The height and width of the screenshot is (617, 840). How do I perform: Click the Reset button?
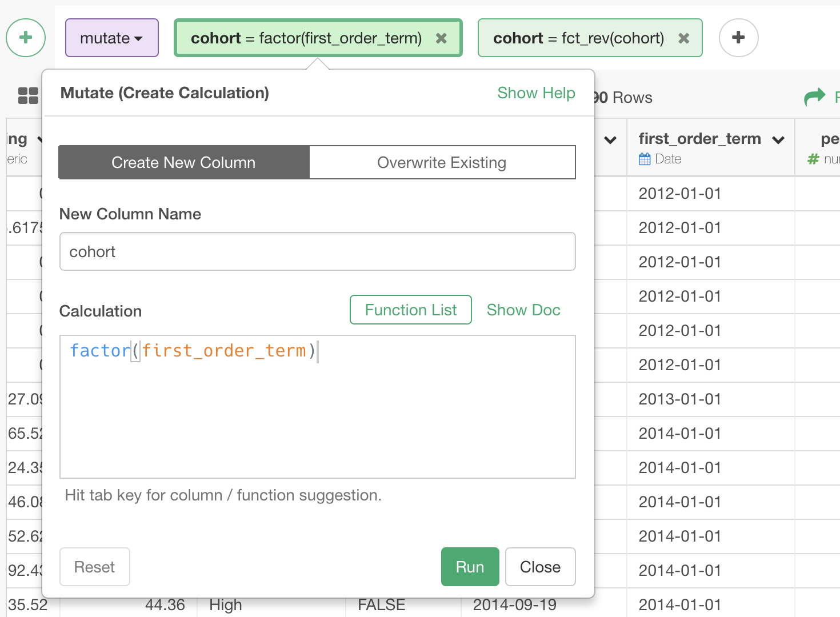click(x=95, y=567)
